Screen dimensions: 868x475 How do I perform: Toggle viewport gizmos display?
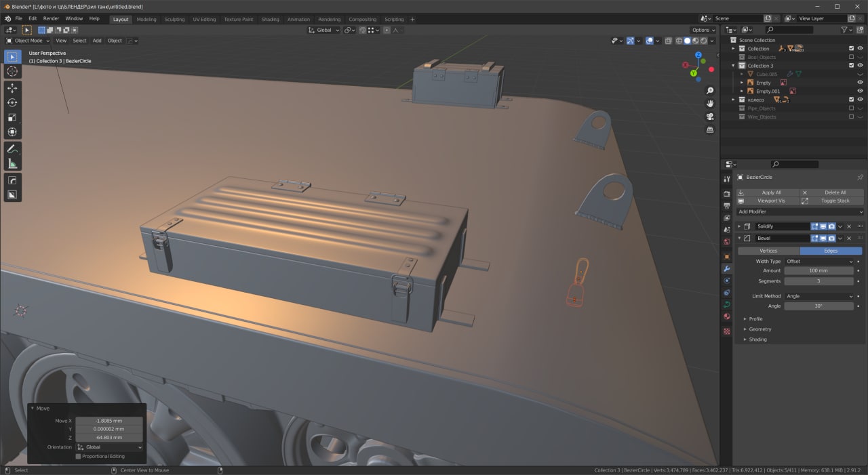point(631,41)
